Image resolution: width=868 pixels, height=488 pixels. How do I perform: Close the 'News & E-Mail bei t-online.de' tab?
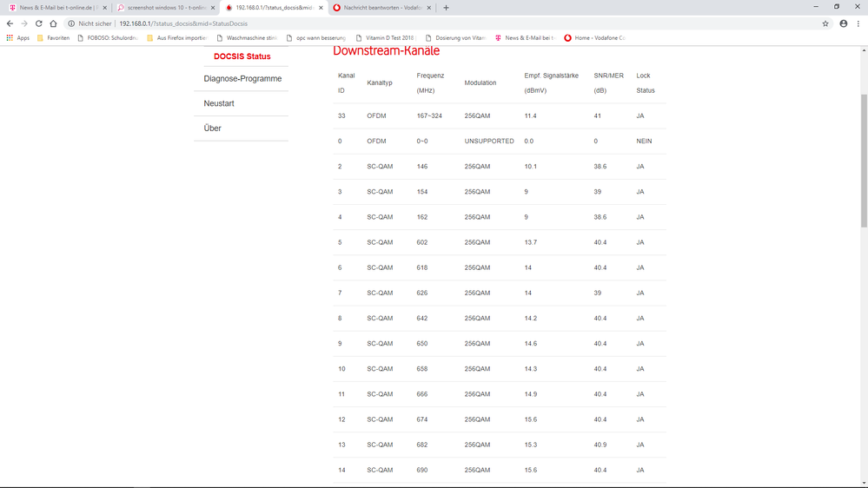(x=104, y=8)
